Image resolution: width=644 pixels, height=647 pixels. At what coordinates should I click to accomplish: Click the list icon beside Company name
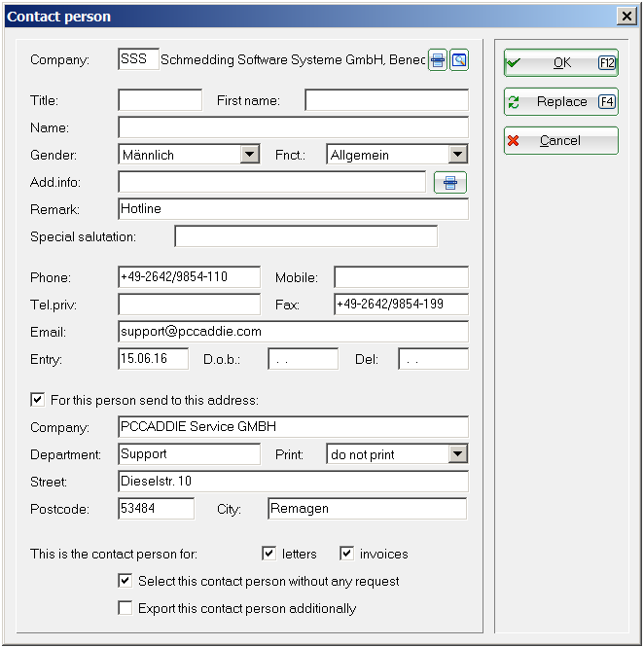(x=438, y=60)
